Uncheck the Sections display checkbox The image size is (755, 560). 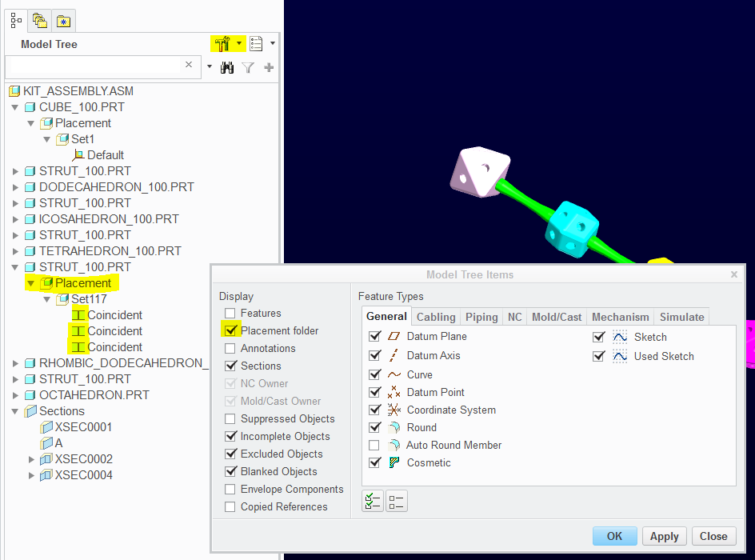[x=230, y=366]
